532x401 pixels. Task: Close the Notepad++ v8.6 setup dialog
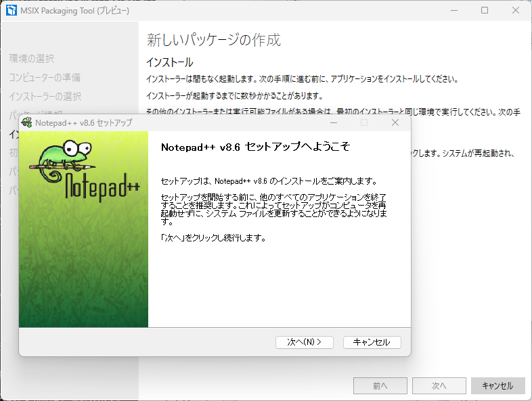[x=395, y=122]
